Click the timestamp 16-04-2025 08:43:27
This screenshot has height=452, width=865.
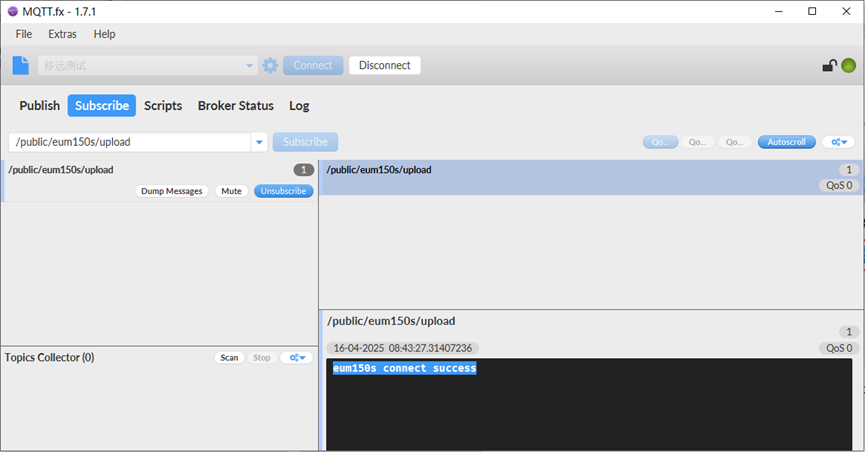pyautogui.click(x=403, y=348)
